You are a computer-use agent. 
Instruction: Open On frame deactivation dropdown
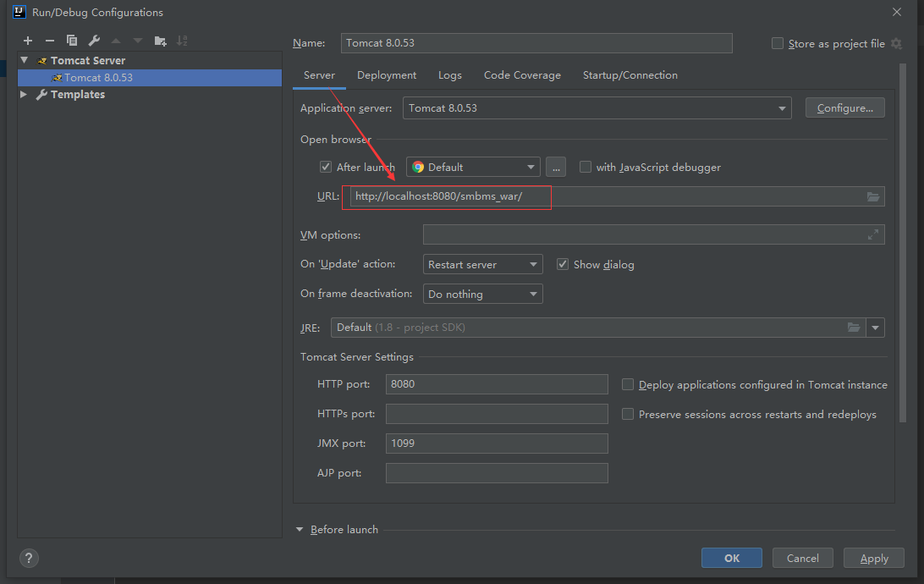pyautogui.click(x=482, y=294)
